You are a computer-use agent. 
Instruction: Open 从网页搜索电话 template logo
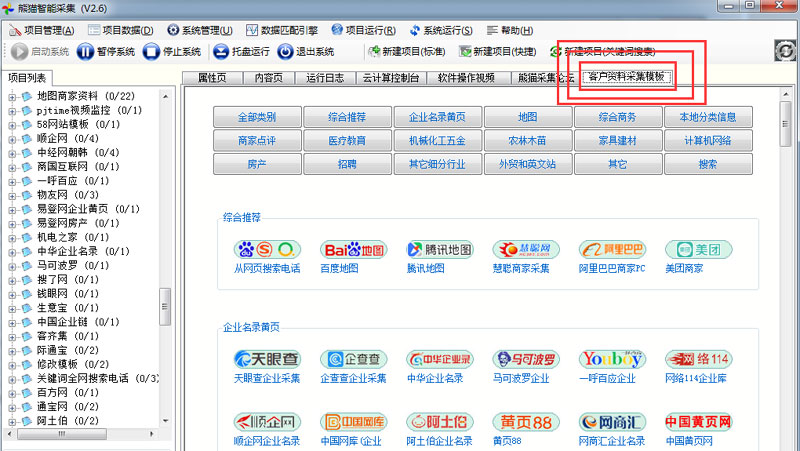point(267,249)
